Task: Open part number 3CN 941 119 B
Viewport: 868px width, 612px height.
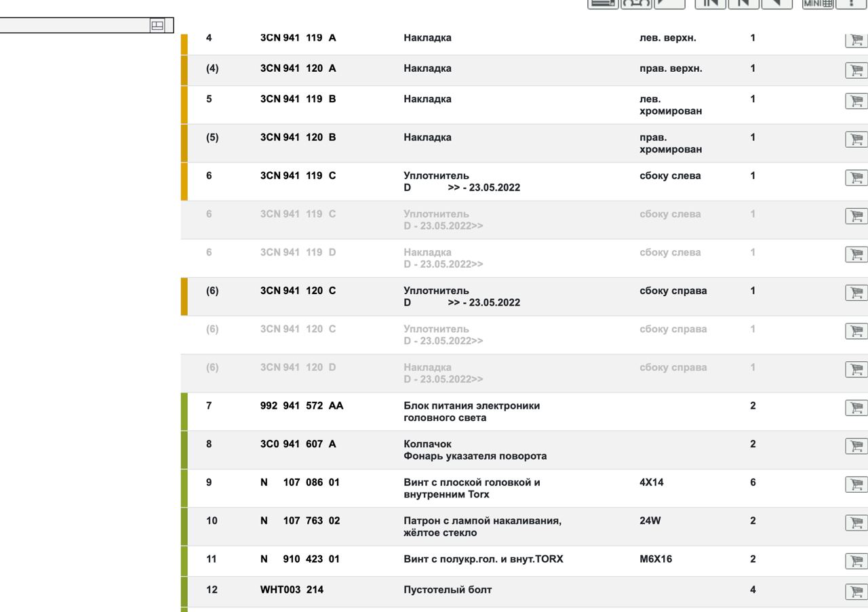Action: click(298, 99)
